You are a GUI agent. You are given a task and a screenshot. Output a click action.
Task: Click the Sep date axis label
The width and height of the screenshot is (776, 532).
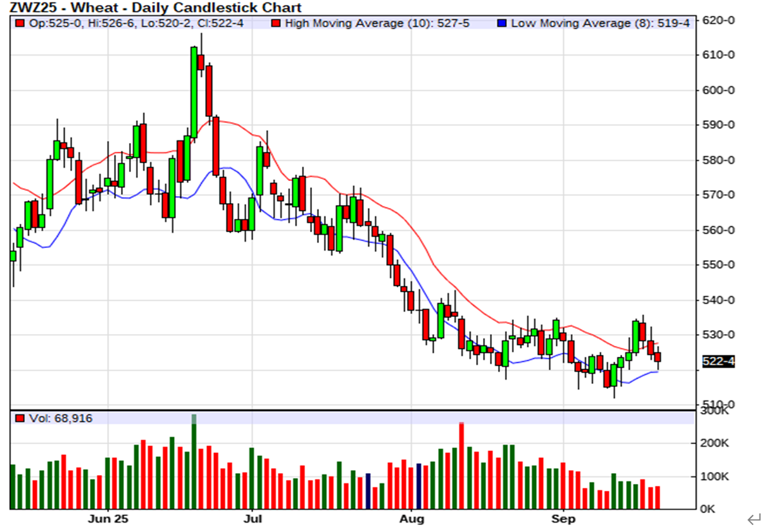pos(563,519)
